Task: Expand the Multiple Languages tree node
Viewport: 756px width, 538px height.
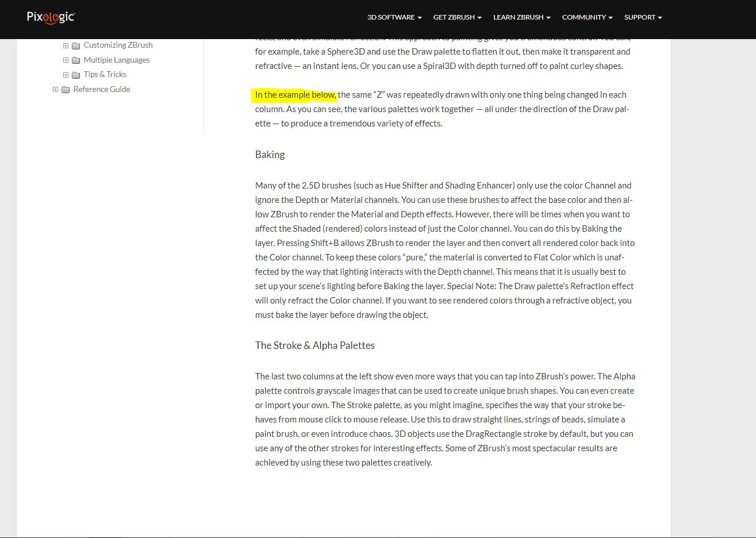Action: pos(66,60)
